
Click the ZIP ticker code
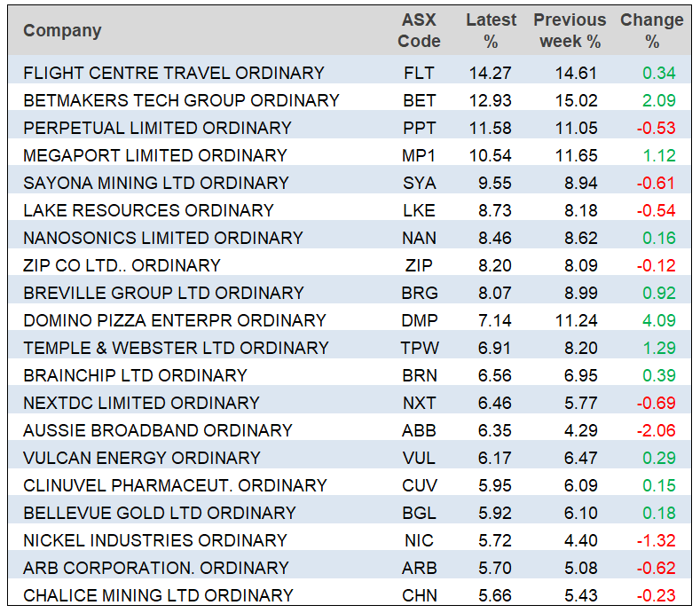pos(419,265)
